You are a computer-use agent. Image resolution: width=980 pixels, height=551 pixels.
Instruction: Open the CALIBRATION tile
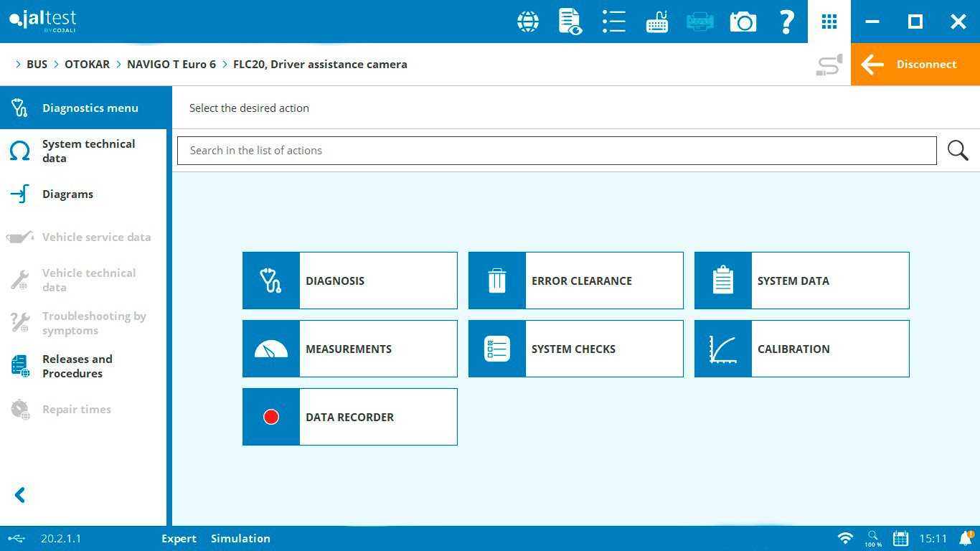pos(801,349)
